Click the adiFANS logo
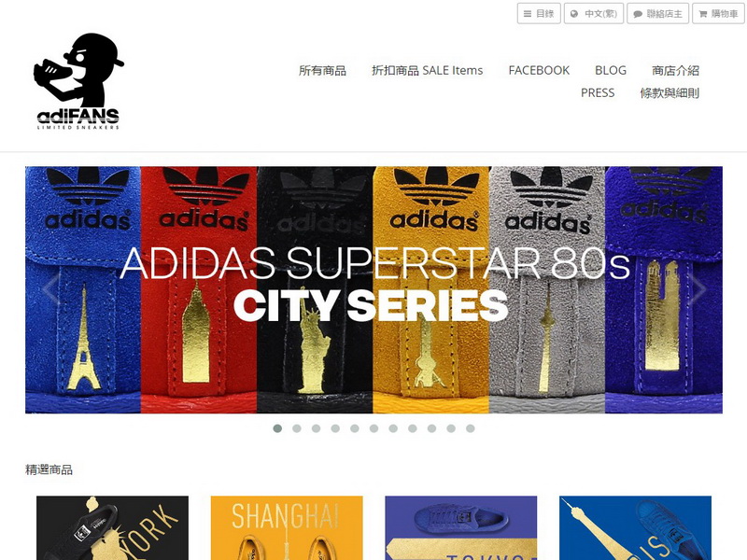Screen dimensions: 747x560 pyautogui.click(x=78, y=81)
